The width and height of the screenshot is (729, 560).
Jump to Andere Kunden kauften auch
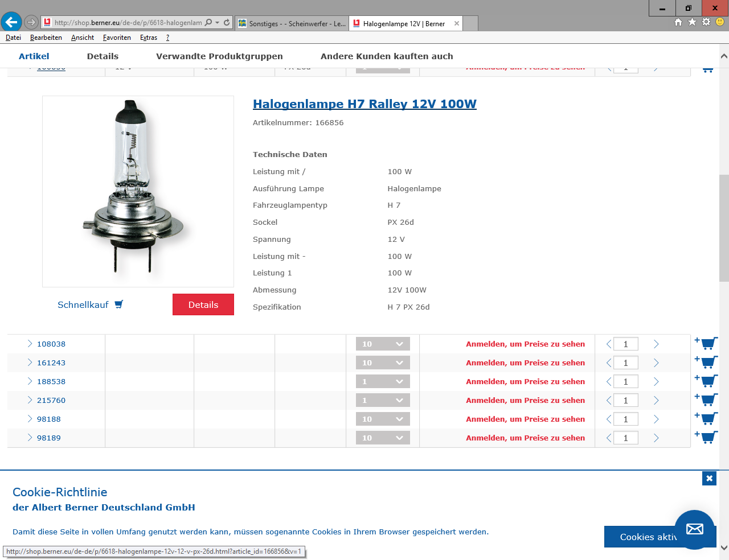(x=387, y=56)
